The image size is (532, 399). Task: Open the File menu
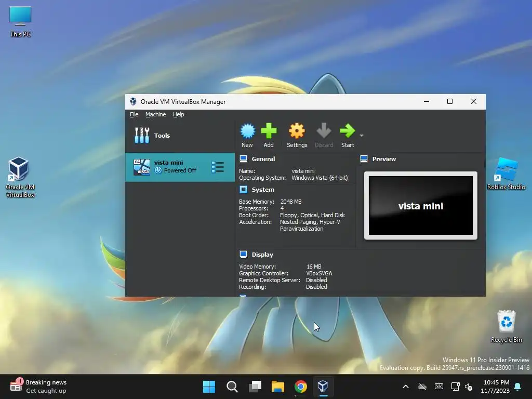pyautogui.click(x=134, y=114)
